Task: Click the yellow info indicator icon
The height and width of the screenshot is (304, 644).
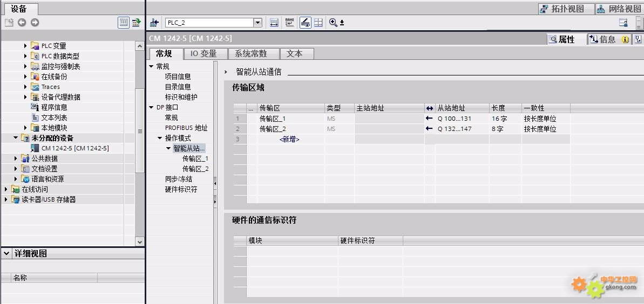Action: coord(625,39)
